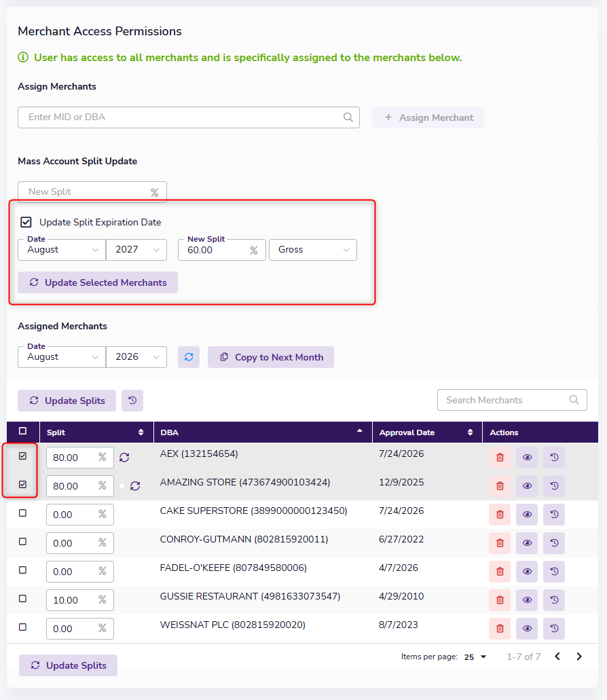Select the 4/29/2010 approval date cell
Viewport: 607px width, 700px height.
pyautogui.click(x=401, y=596)
